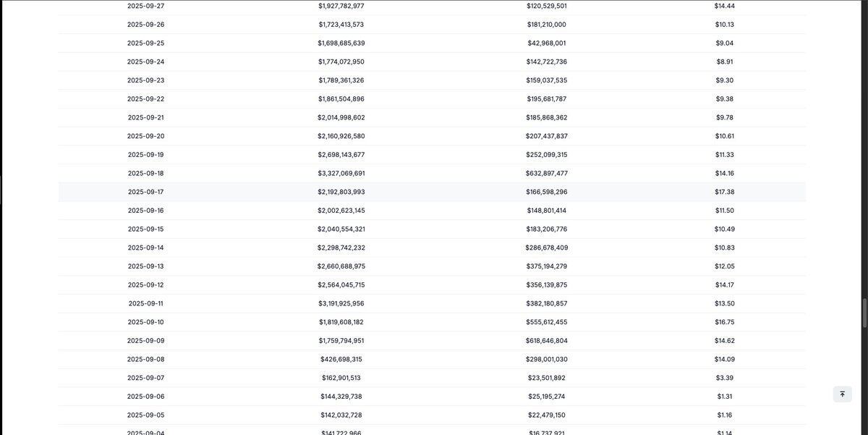Select the 2025-09-21 date cell
This screenshot has width=868, height=435.
(146, 117)
